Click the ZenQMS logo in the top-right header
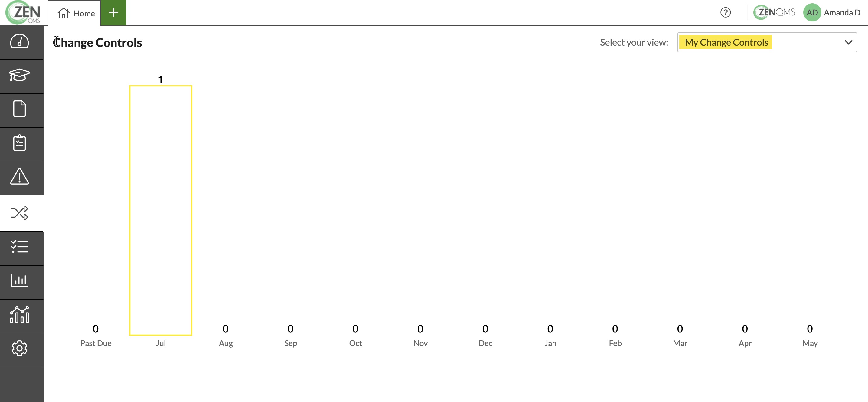This screenshot has width=868, height=402. 774,12
